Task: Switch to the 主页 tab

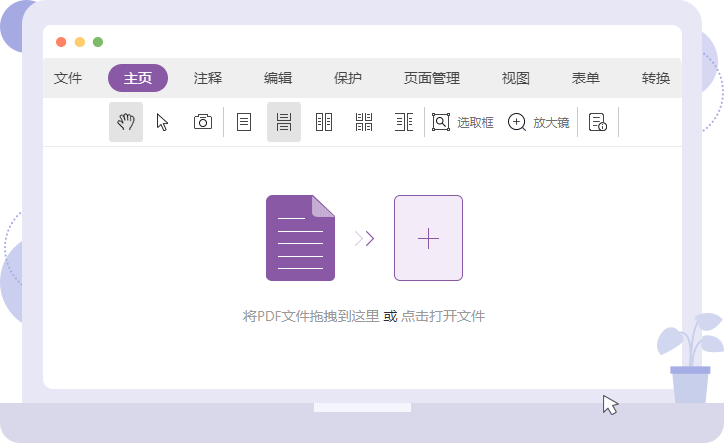Action: (138, 78)
